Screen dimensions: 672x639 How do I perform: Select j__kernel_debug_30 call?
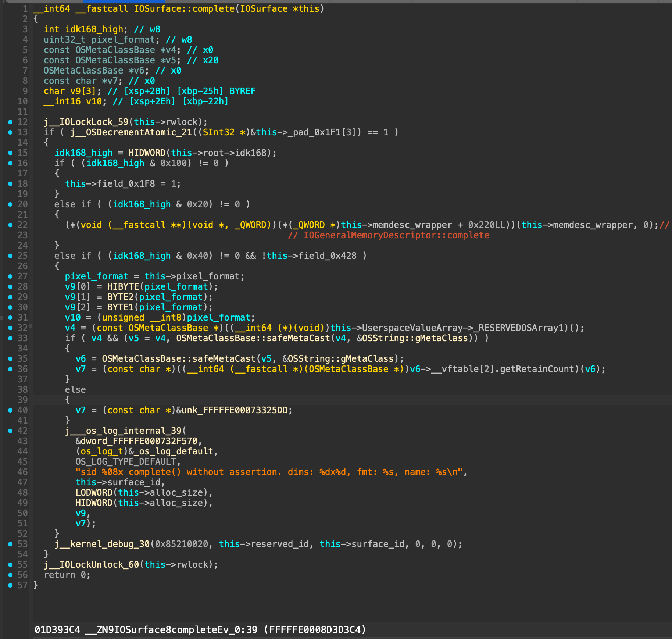point(102,544)
